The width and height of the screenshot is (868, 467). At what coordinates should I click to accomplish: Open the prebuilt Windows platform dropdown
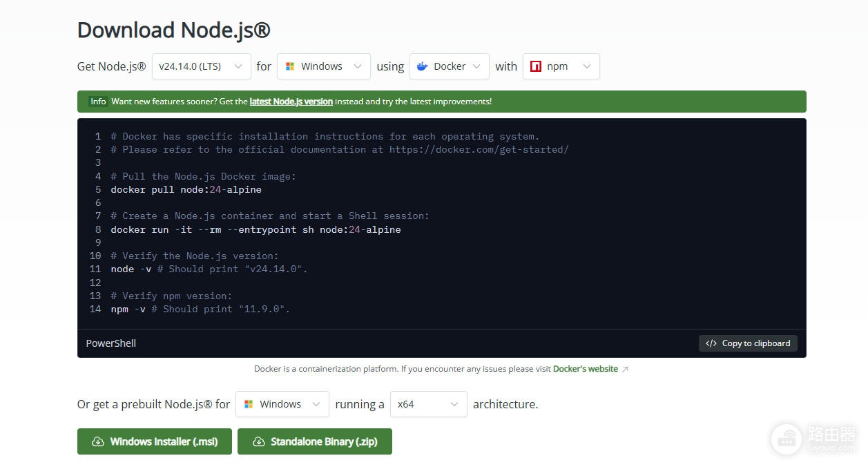(282, 404)
